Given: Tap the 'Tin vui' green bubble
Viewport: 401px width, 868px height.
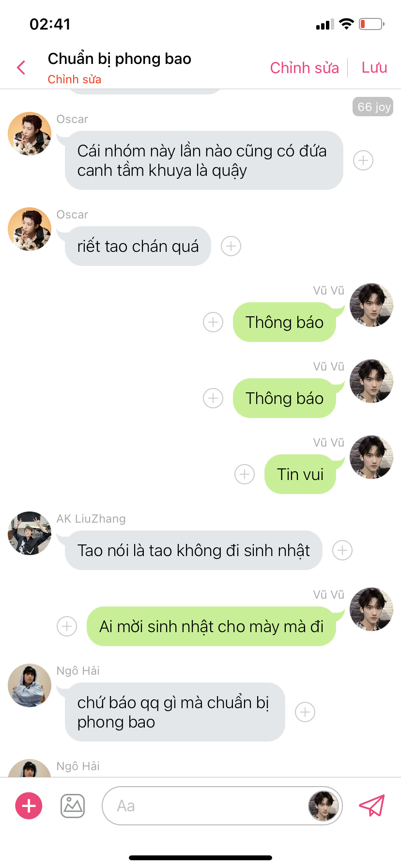Looking at the screenshot, I should (x=300, y=474).
